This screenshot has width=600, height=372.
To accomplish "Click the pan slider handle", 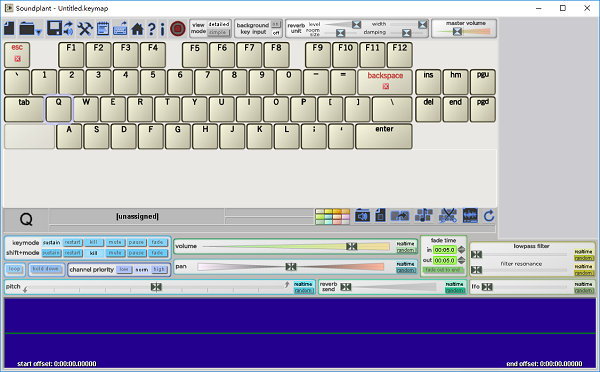I will [x=291, y=267].
